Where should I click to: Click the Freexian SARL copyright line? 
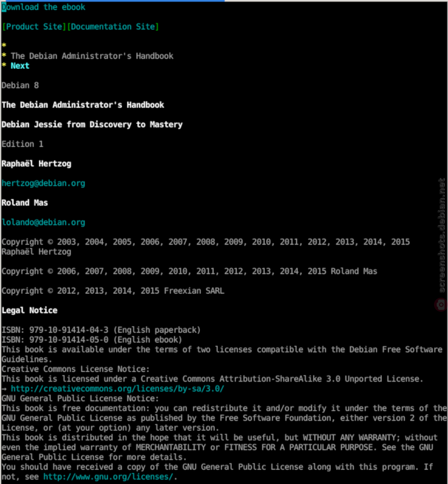(x=113, y=291)
